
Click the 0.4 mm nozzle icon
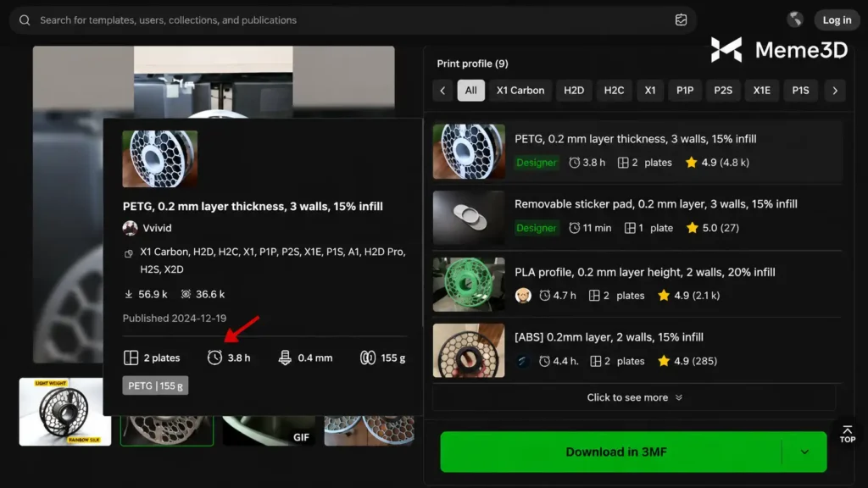tap(285, 358)
